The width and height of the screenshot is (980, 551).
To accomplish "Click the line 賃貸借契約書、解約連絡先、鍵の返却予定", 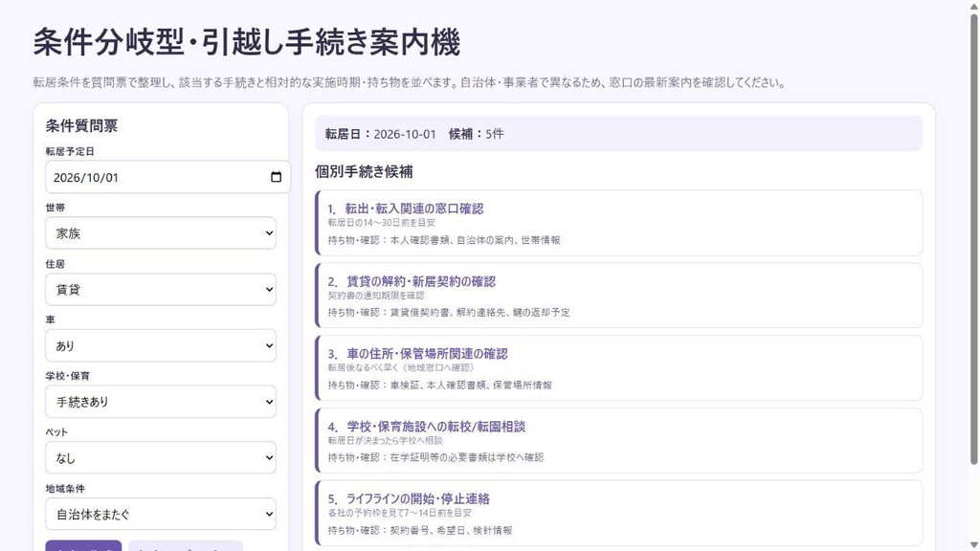I will 480,313.
